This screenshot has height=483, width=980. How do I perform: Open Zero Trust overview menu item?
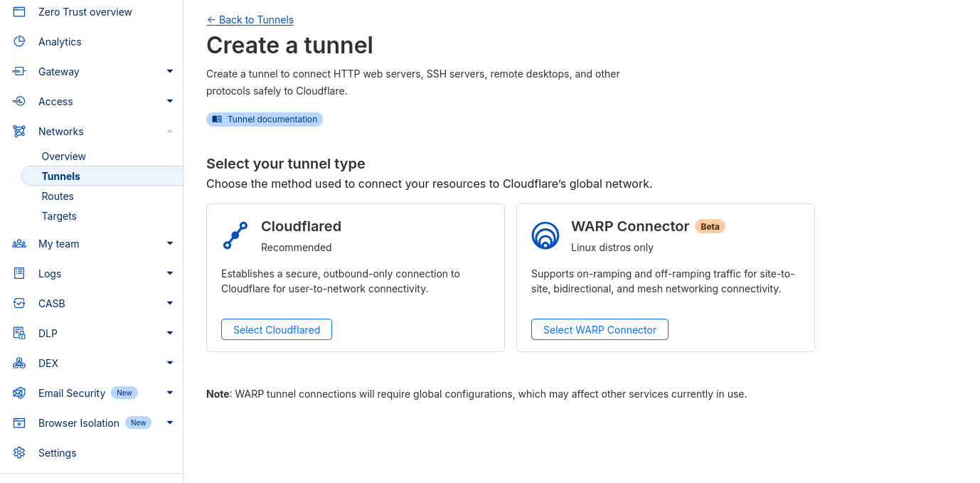(x=85, y=12)
